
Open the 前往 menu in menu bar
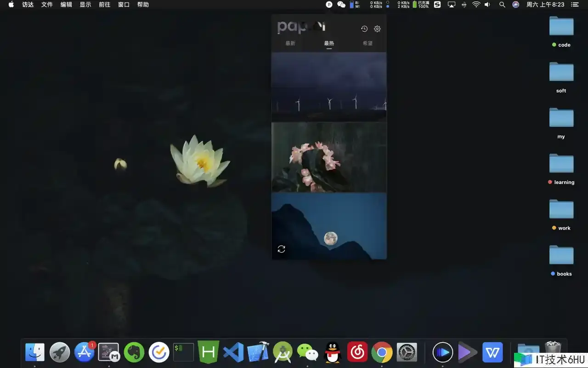pyautogui.click(x=105, y=5)
